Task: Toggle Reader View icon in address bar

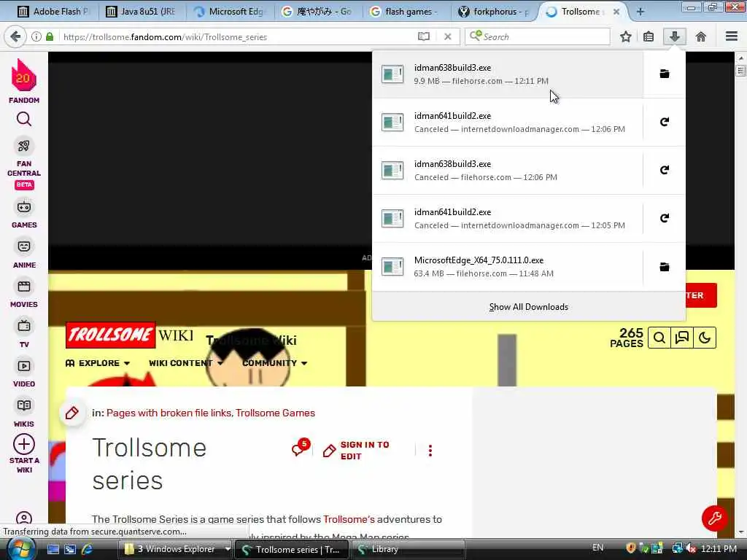Action: tap(424, 36)
